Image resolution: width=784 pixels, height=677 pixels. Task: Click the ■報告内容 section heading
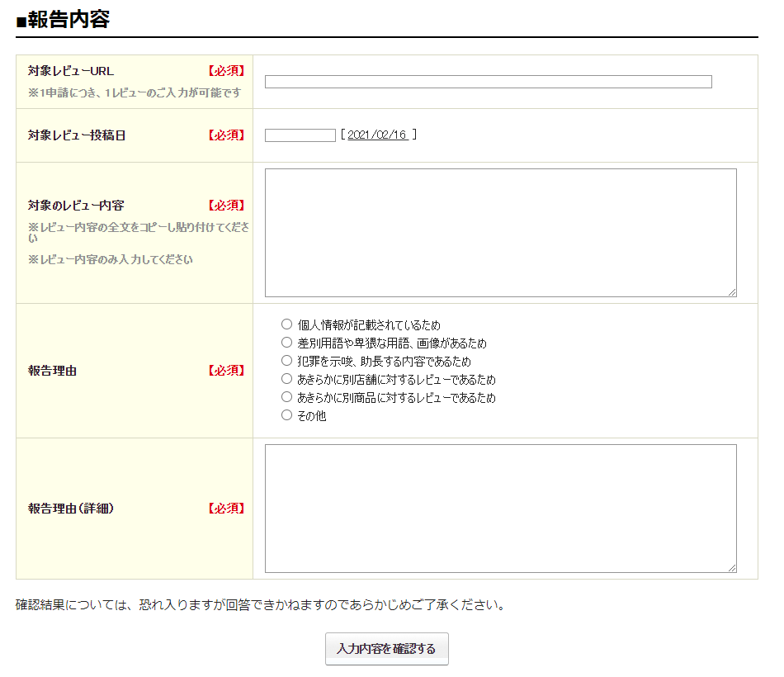coord(63,20)
